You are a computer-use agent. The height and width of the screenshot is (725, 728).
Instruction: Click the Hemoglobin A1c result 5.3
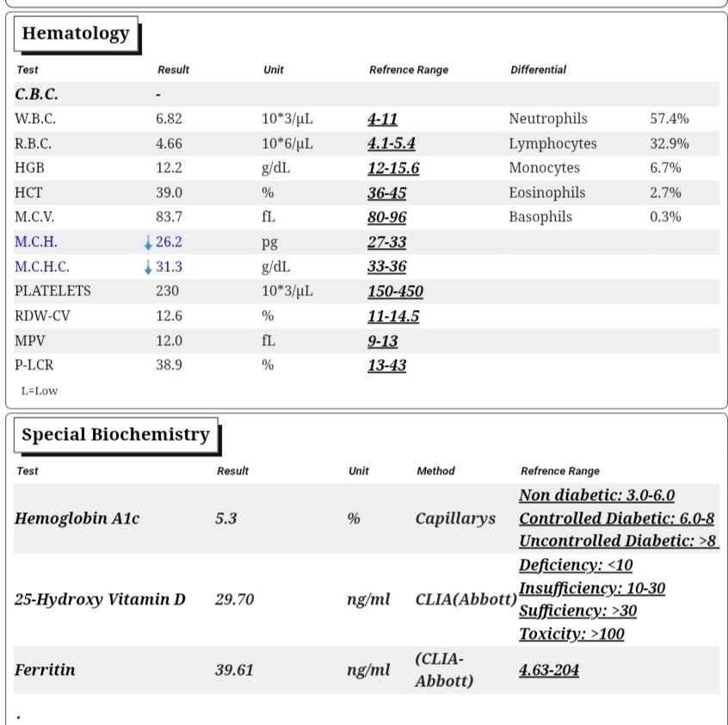226,518
